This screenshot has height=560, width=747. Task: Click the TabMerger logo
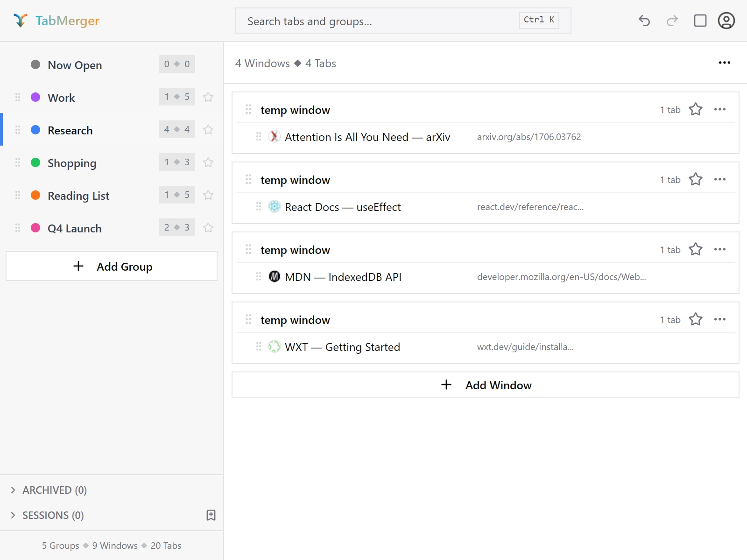(x=56, y=21)
